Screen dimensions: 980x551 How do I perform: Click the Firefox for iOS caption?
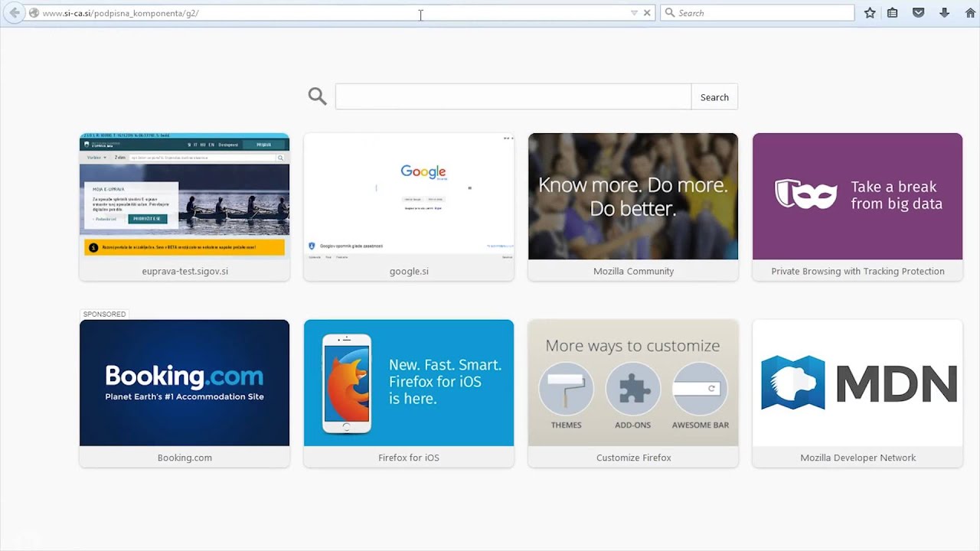pyautogui.click(x=409, y=458)
